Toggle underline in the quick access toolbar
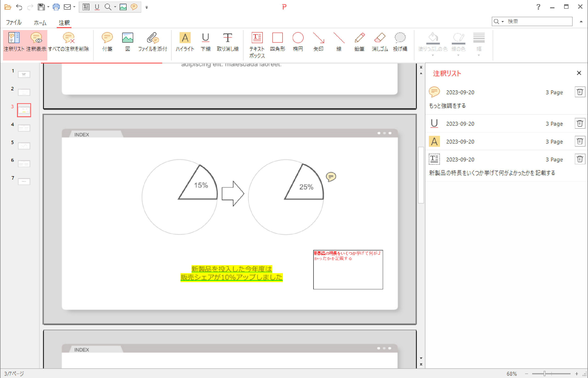Image resolution: width=588 pixels, height=378 pixels. (97, 7)
